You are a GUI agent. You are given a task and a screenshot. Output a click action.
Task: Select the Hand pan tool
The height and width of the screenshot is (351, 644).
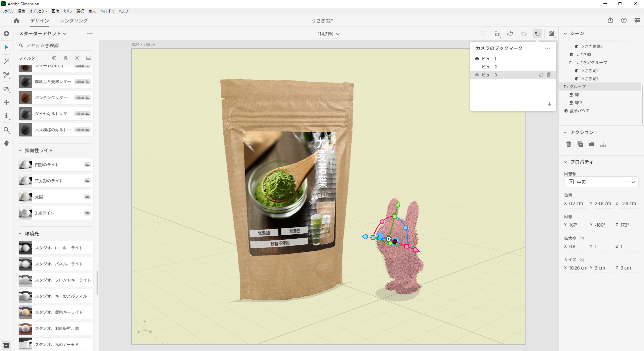[x=6, y=143]
